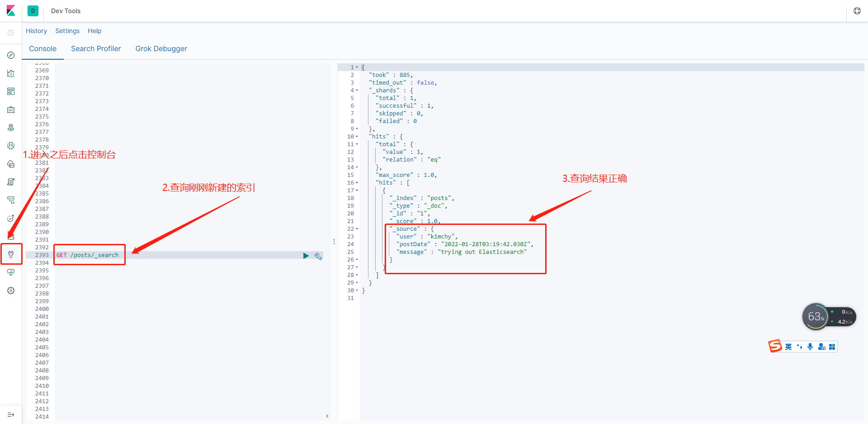The height and width of the screenshot is (424, 868).
Task: Click the "_index" : "posts" line
Action: pyautogui.click(x=422, y=198)
